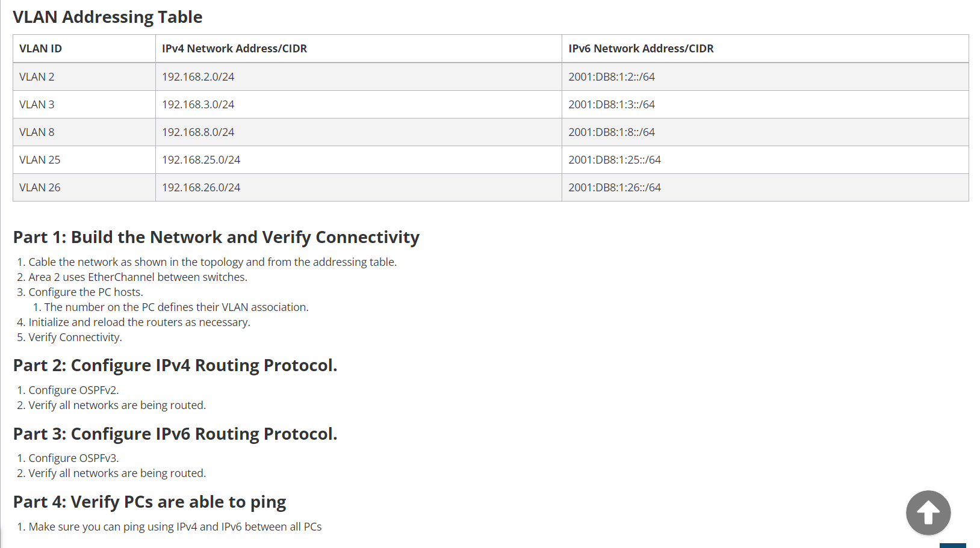
Task: Click the IPv6 Network Address/CIDR header
Action: pyautogui.click(x=640, y=48)
